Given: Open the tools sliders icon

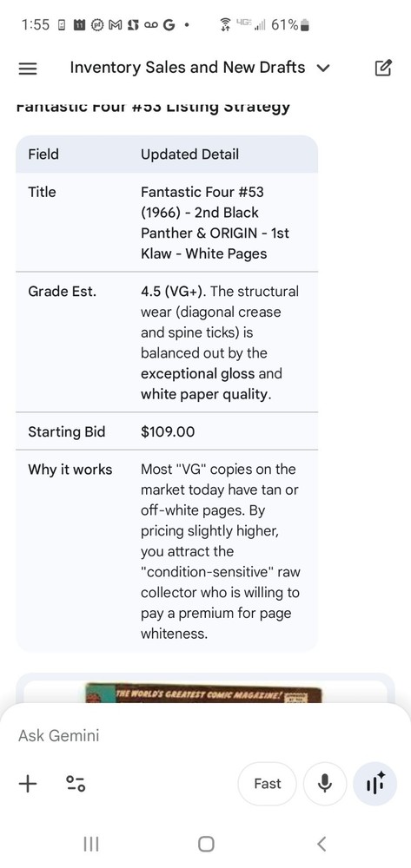Looking at the screenshot, I should point(76,783).
